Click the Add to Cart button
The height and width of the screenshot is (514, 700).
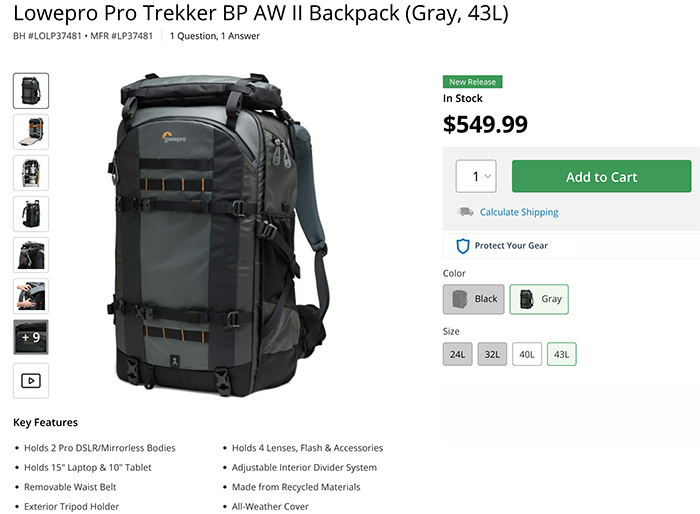coord(601,176)
